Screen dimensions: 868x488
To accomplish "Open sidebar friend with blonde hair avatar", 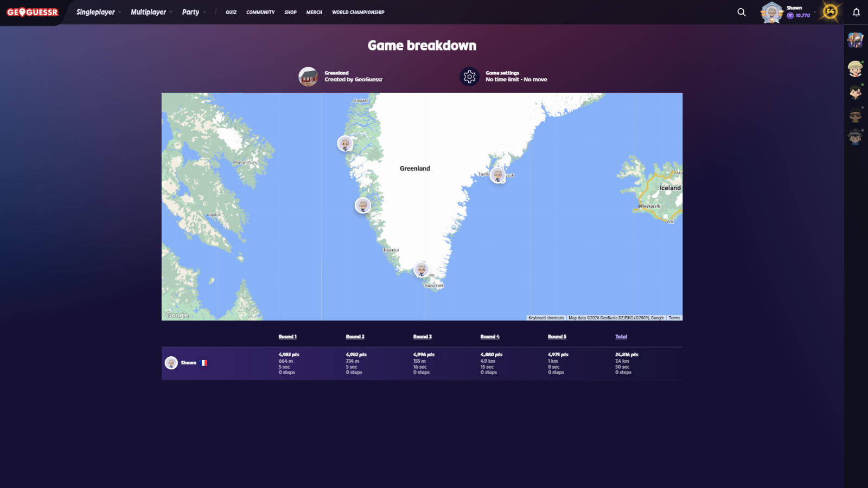I will pyautogui.click(x=855, y=69).
